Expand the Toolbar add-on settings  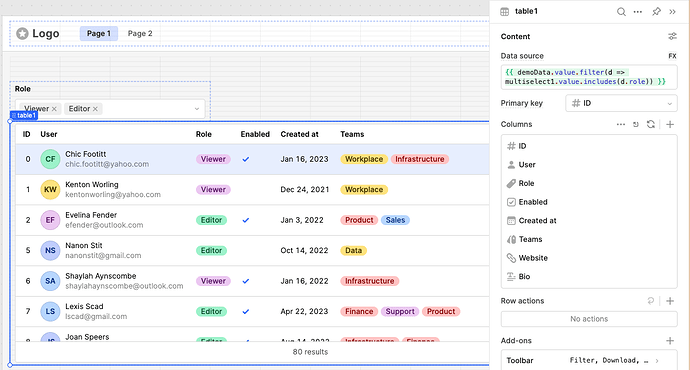[x=589, y=360]
